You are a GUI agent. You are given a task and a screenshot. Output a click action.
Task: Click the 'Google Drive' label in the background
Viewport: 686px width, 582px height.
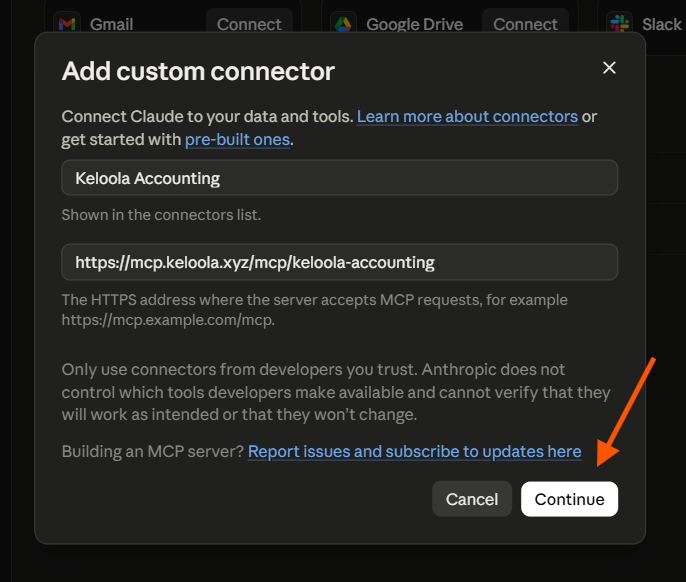pyautogui.click(x=414, y=25)
